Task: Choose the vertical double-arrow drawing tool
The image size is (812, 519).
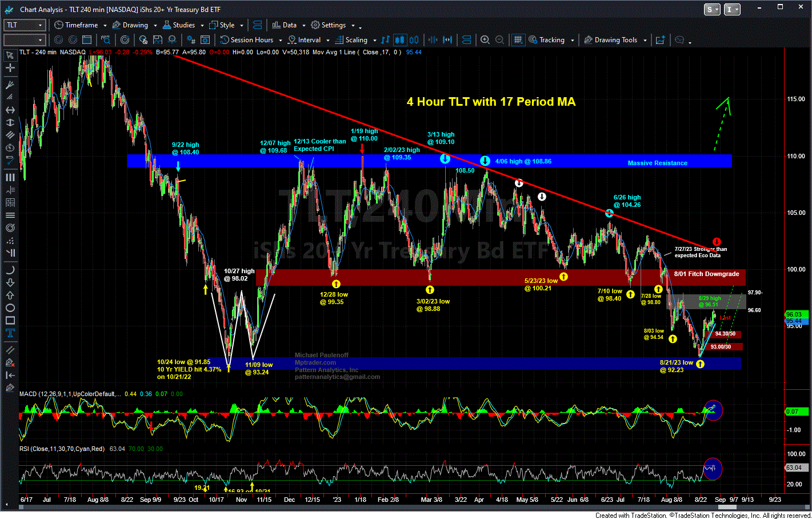Action: (x=10, y=122)
